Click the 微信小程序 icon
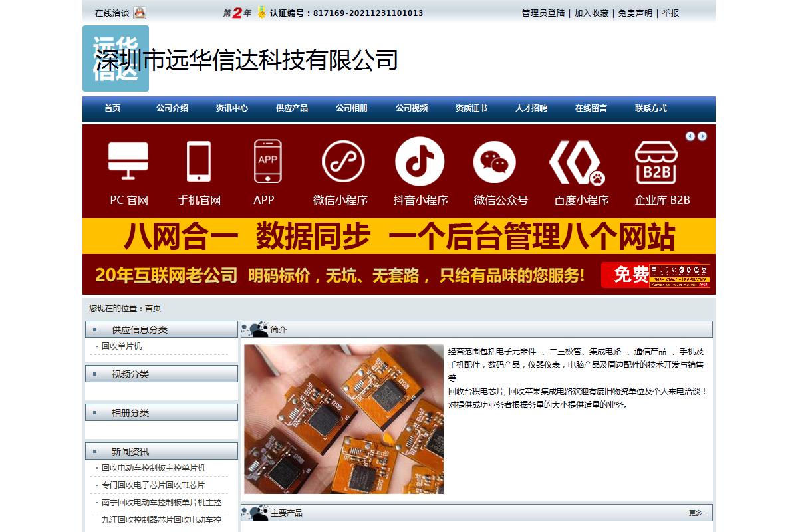The image size is (798, 532). pos(343,161)
